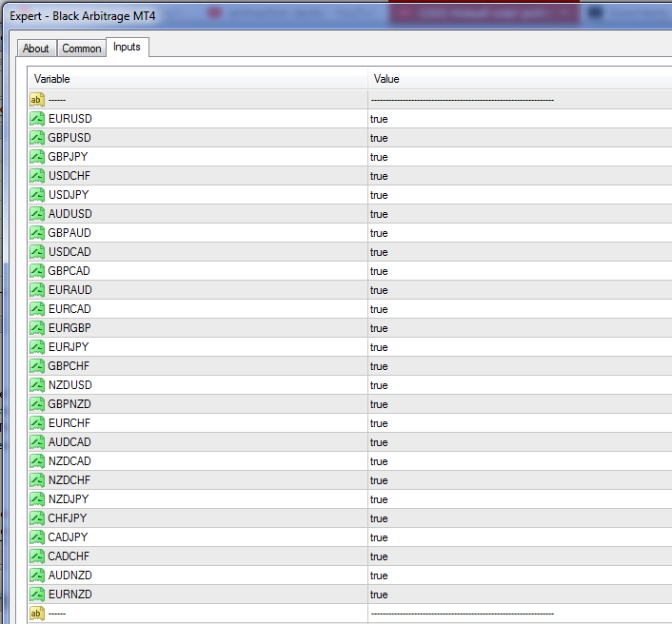The height and width of the screenshot is (624, 672).
Task: Click the 'true' value for EURUSD
Action: pyautogui.click(x=379, y=119)
